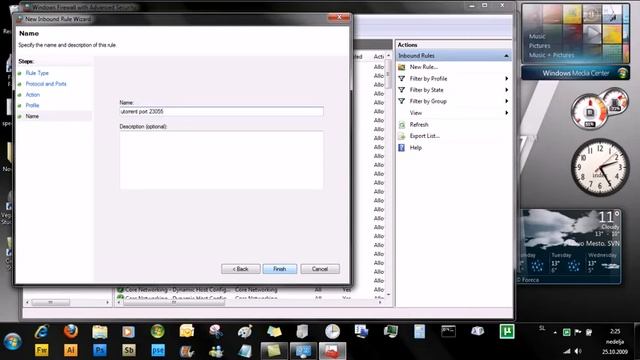The image size is (640, 360).
Task: Click Refresh in the Actions pane
Action: pyautogui.click(x=419, y=124)
